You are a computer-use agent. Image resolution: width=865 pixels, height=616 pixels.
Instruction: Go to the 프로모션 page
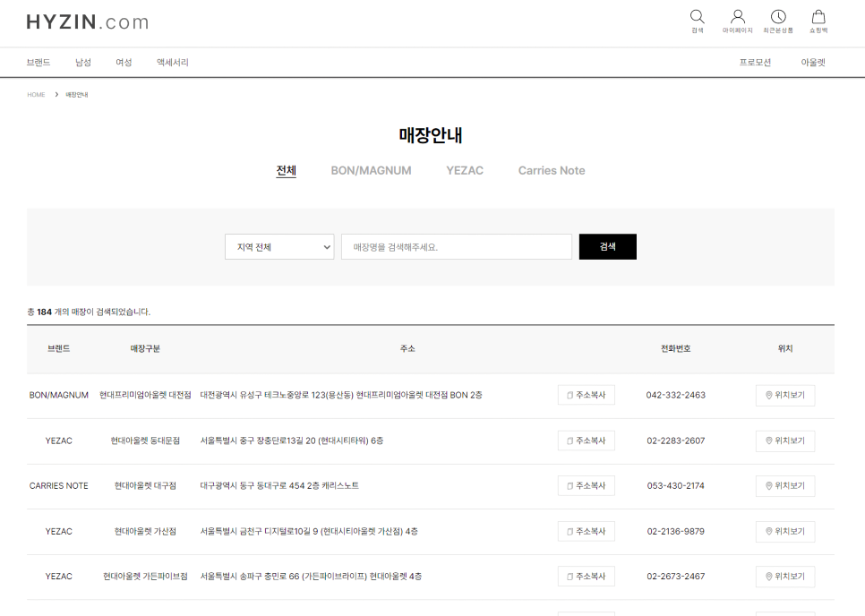(755, 63)
